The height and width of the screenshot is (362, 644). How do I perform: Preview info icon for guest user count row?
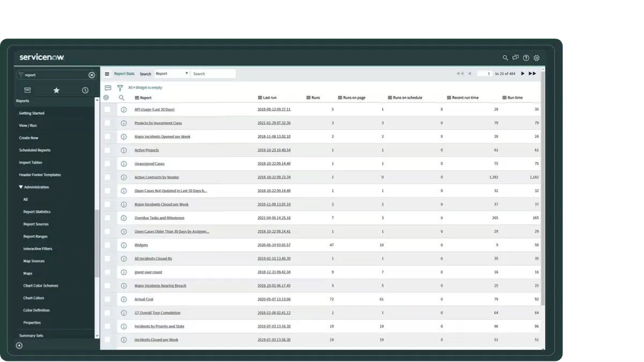click(x=123, y=272)
